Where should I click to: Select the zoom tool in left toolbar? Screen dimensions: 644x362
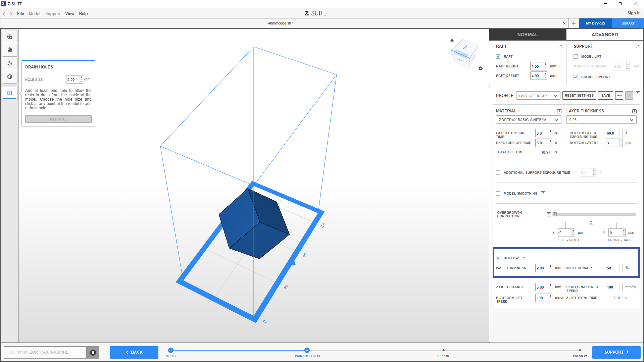pos(10,37)
